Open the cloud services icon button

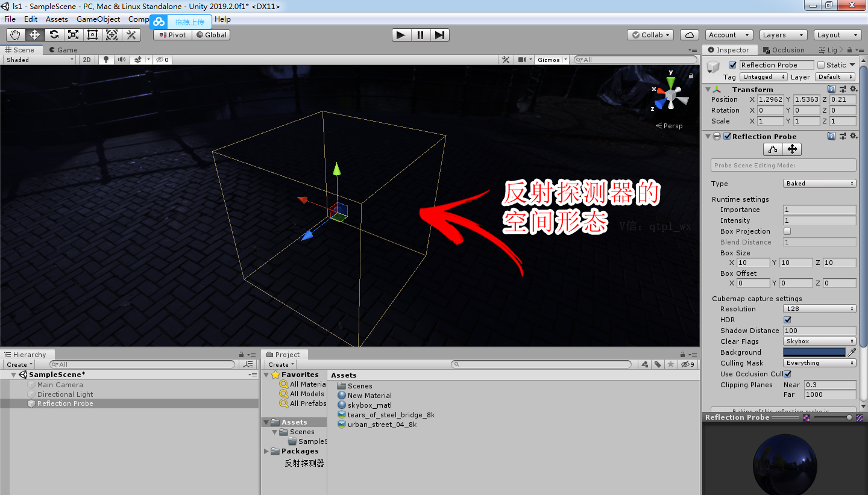pos(689,35)
